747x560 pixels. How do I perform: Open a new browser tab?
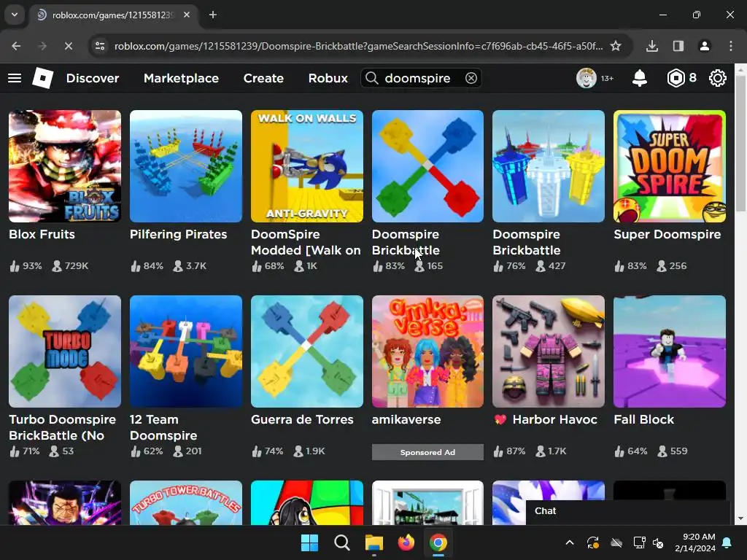coord(213,15)
